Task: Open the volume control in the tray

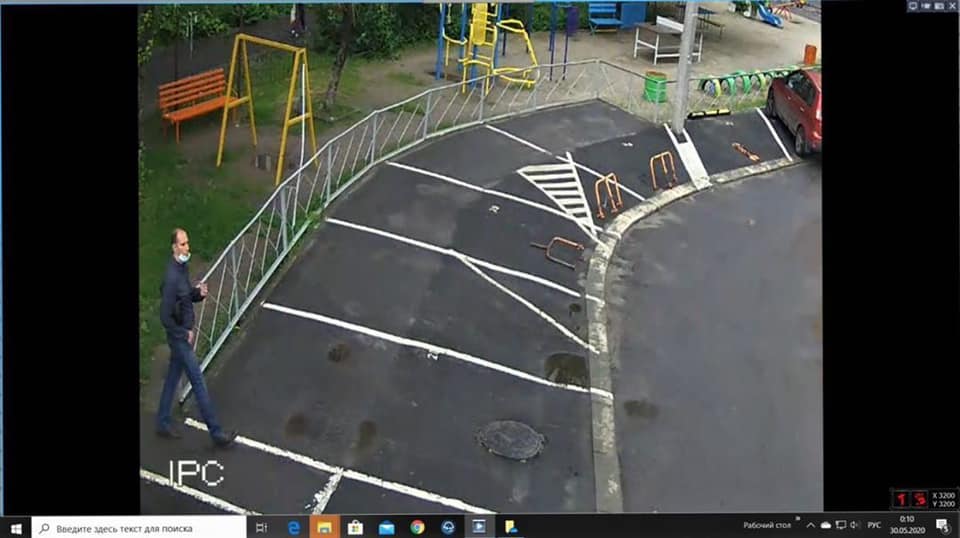Action: coord(854,525)
